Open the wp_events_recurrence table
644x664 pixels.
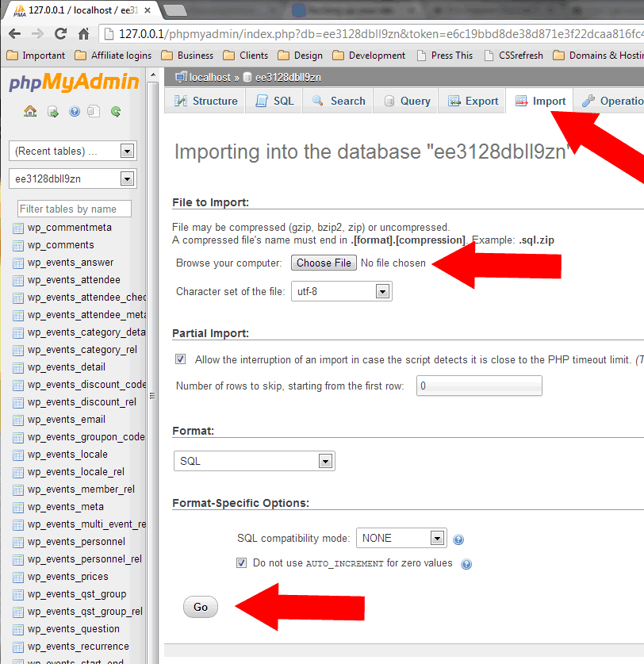(x=79, y=647)
